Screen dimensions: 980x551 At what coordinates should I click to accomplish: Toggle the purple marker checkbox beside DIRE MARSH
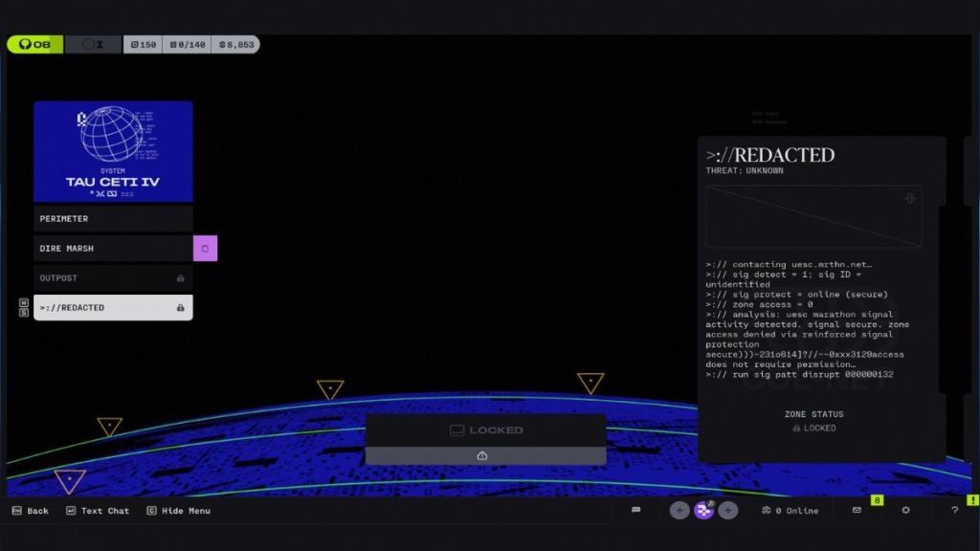click(204, 248)
